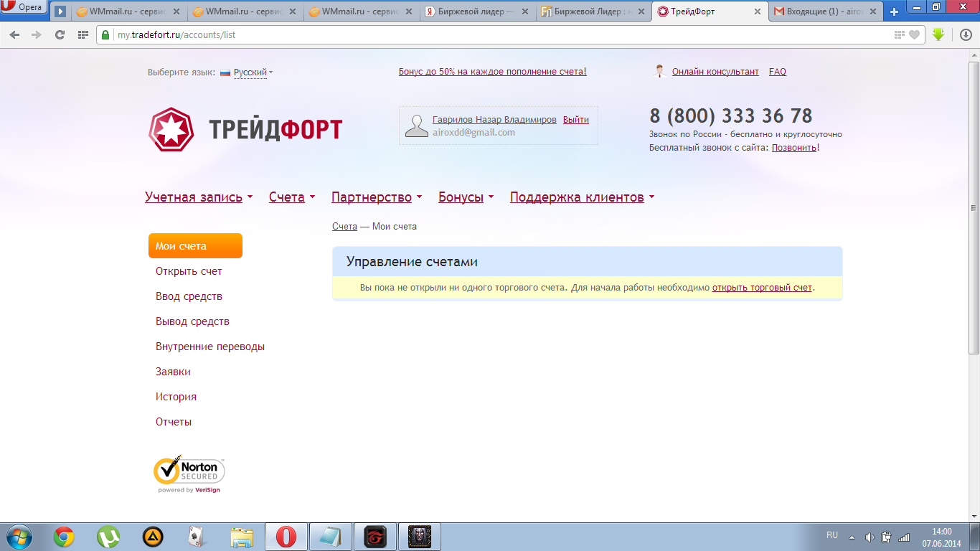This screenshot has height=551, width=980.
Task: Click the airoxdd@gmail.com email text
Action: pos(473,133)
